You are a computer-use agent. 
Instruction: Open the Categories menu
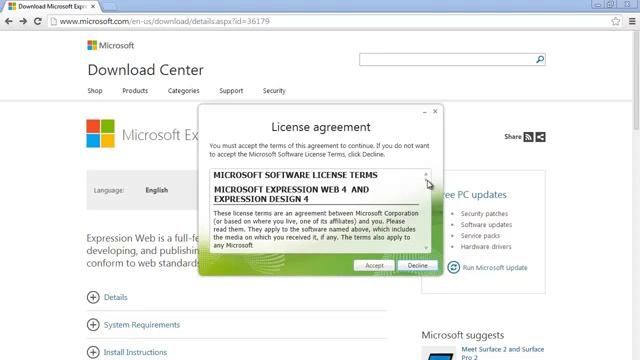point(184,91)
